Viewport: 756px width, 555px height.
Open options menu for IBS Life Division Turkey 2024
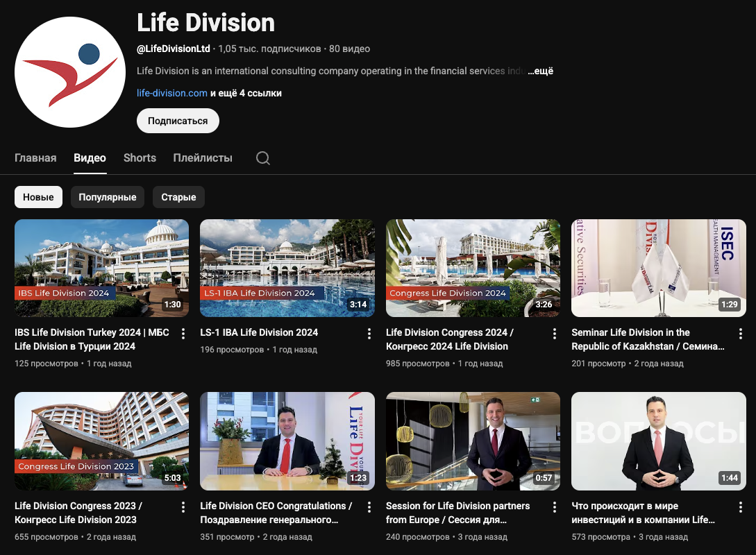[183, 334]
